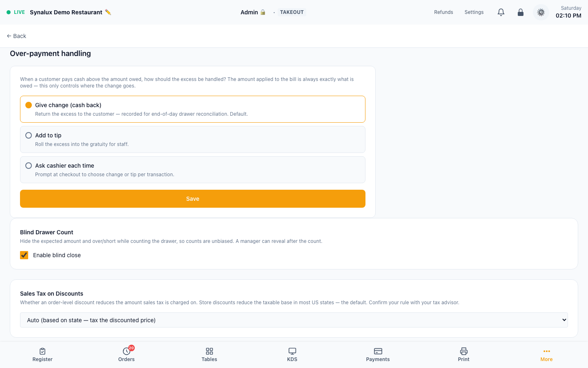
Task: Save the over-payment handling setting
Action: point(193,199)
